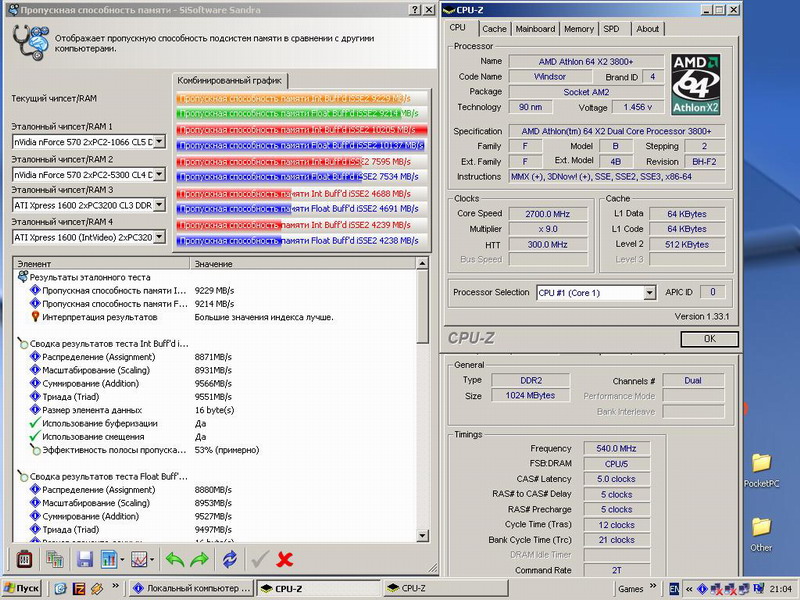Open the Memory tab in CPU-Z
This screenshot has width=800, height=600.
coord(579,29)
